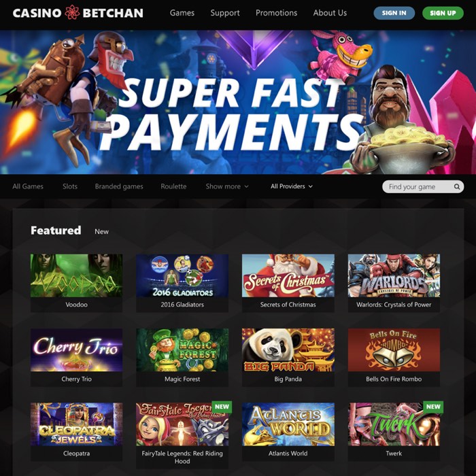Open the Big Panda game thumbnail
This screenshot has width=476, height=476.
click(288, 350)
